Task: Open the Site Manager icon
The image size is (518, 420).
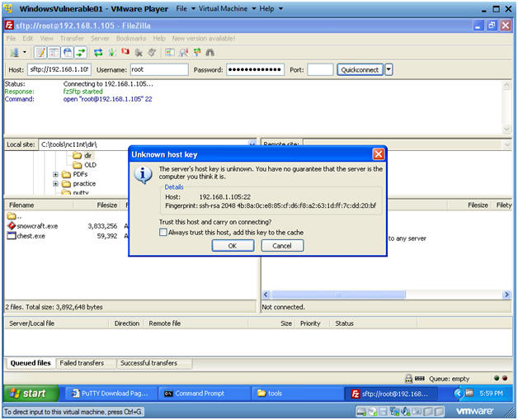Action: coord(14,53)
